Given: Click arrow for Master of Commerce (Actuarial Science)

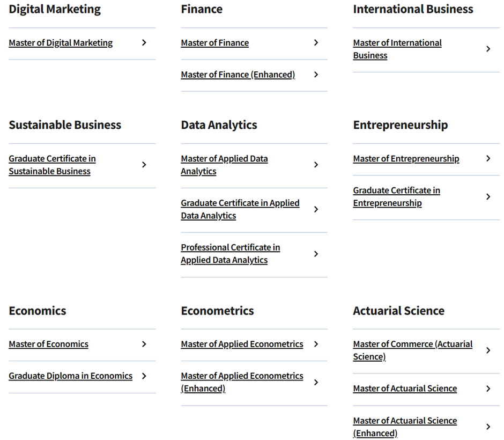Looking at the screenshot, I should pyautogui.click(x=488, y=350).
